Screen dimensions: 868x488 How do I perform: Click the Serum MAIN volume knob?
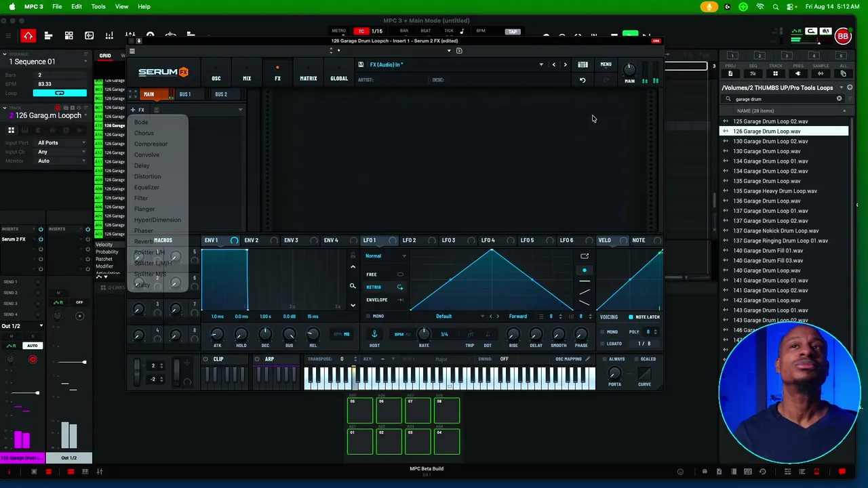(x=629, y=69)
